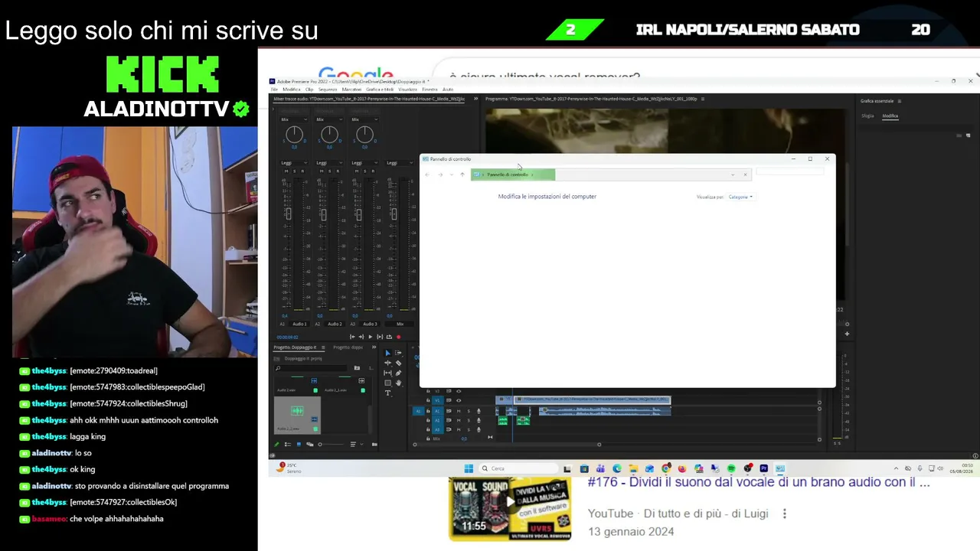Choose the Hand tool
This screenshot has width=980, height=551.
click(x=398, y=383)
